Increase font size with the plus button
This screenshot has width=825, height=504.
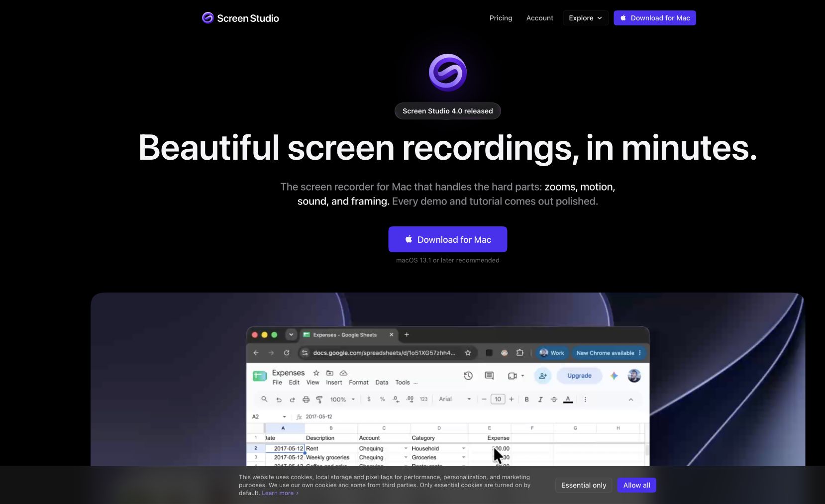(x=511, y=399)
